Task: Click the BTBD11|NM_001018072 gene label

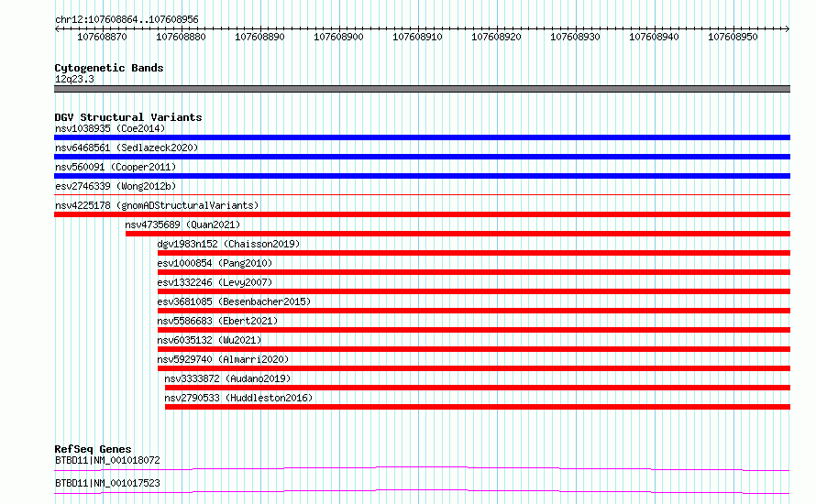Action: [107, 460]
